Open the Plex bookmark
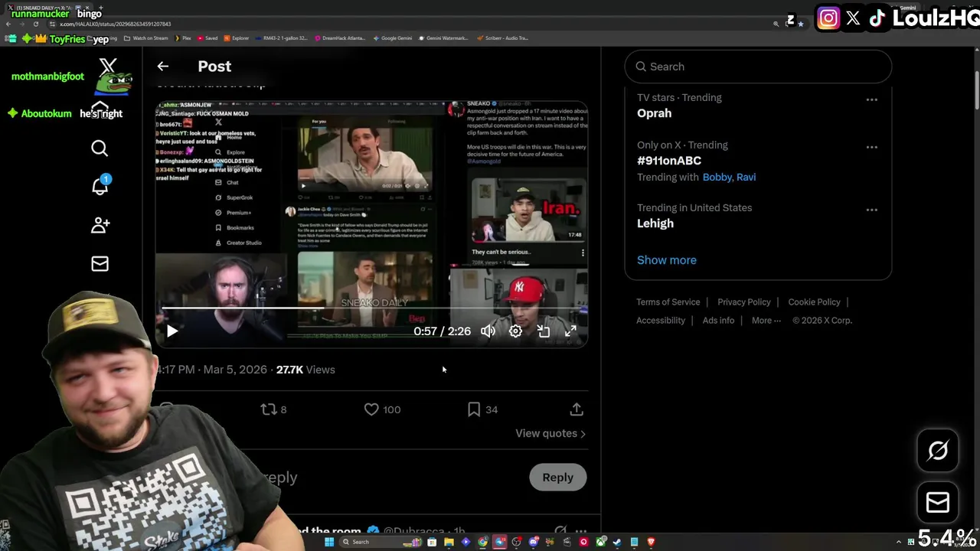Screen dimensions: 980x551 point(183,38)
